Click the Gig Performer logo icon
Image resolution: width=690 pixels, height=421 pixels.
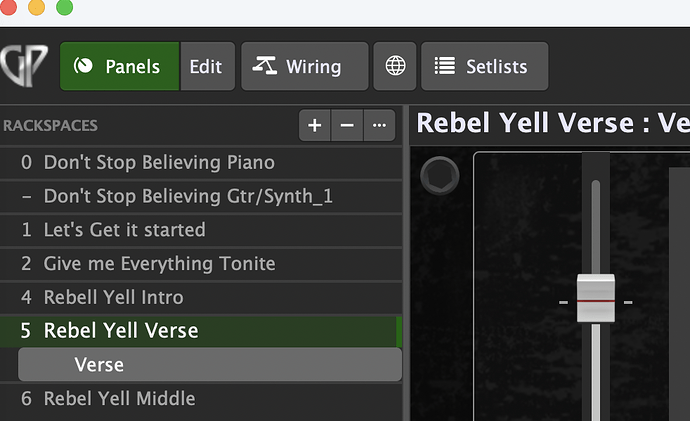pos(22,67)
